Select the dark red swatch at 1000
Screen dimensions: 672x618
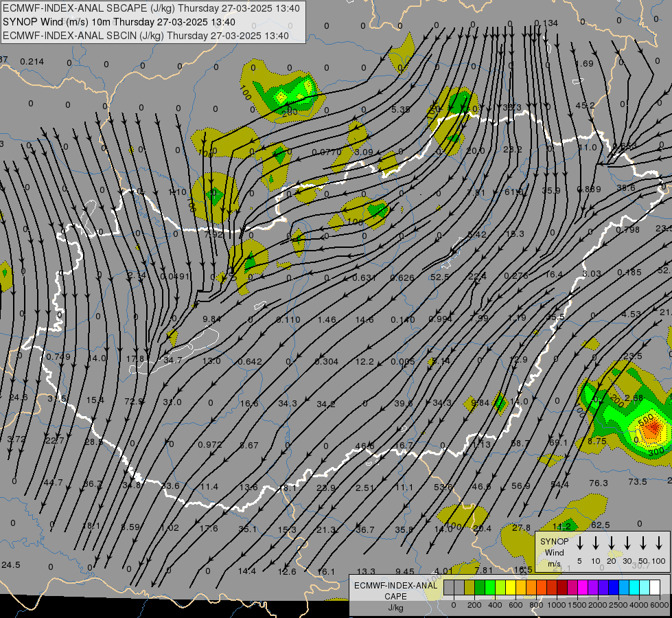pos(562,587)
